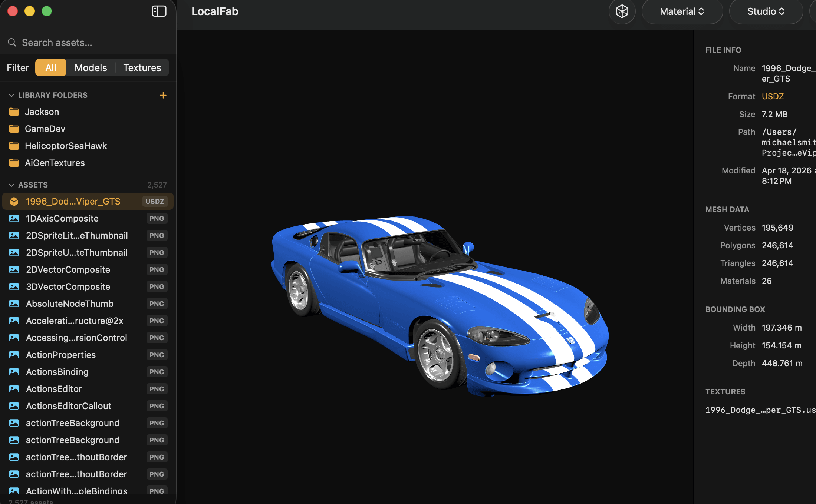The image size is (816, 504).
Task: Click the image icon of Accessing...rsionControl
Action: pos(14,338)
